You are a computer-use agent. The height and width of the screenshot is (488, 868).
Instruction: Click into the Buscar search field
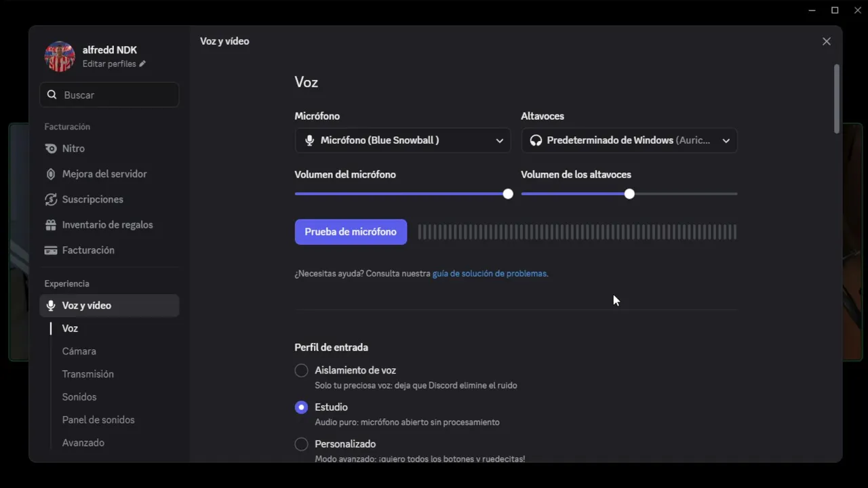click(x=109, y=95)
